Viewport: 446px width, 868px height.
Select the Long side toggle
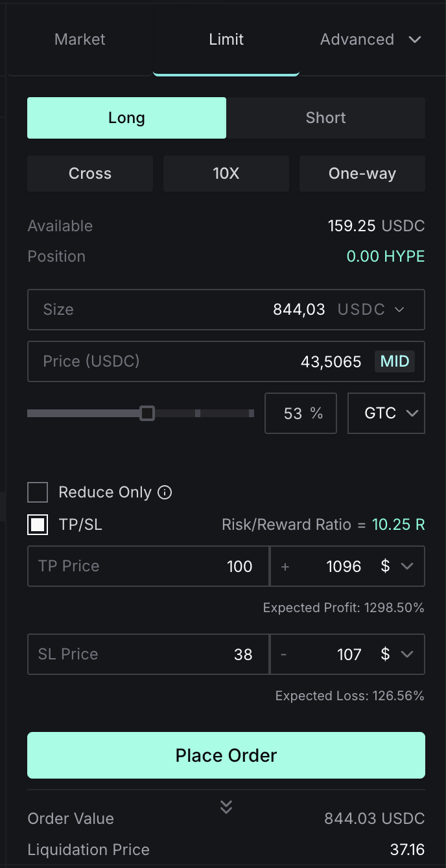tap(126, 118)
